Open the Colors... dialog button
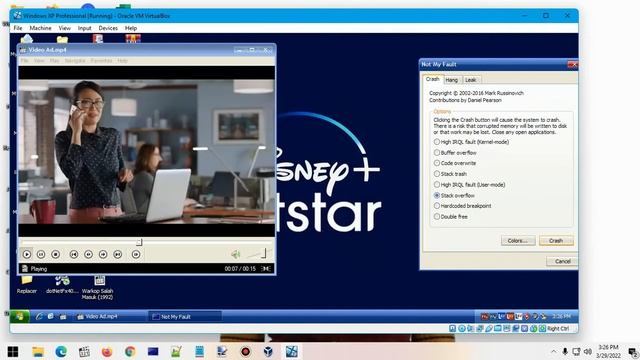This screenshot has width=640, height=360. point(518,241)
